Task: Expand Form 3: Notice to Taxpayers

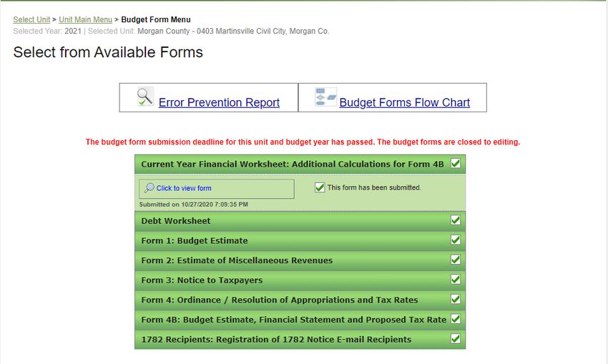Action: [300, 280]
